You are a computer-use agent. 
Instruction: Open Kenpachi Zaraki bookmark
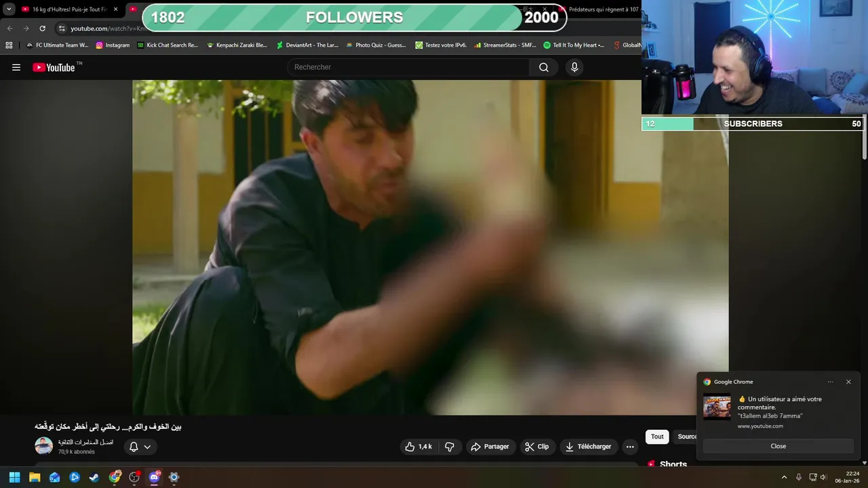[x=237, y=45]
